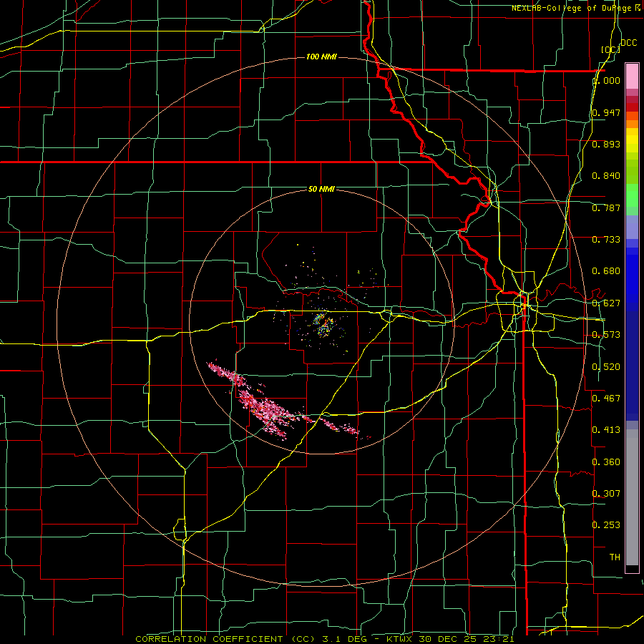Screen dimensions: 644x644
Task: Select the 1.000 scale value
Action: pos(607,80)
